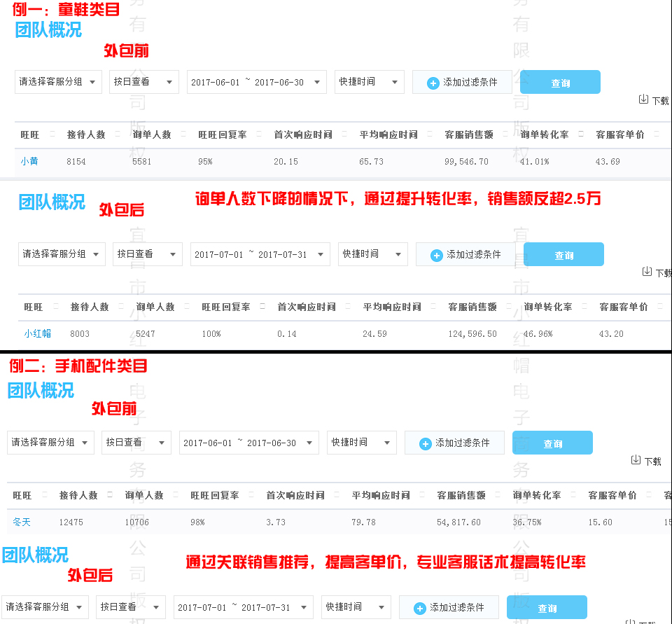
Task: Open 快捷时间 dropdown above 小红帽 table
Action: click(x=373, y=254)
